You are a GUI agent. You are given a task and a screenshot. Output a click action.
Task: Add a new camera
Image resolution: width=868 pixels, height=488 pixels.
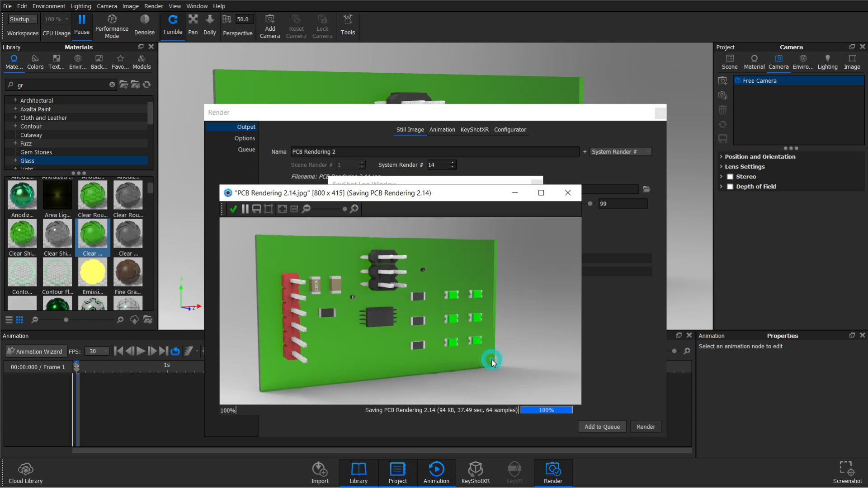(270, 26)
